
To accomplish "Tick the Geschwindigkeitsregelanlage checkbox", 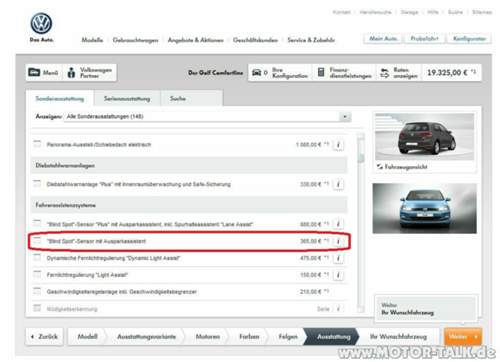I will point(37,291).
